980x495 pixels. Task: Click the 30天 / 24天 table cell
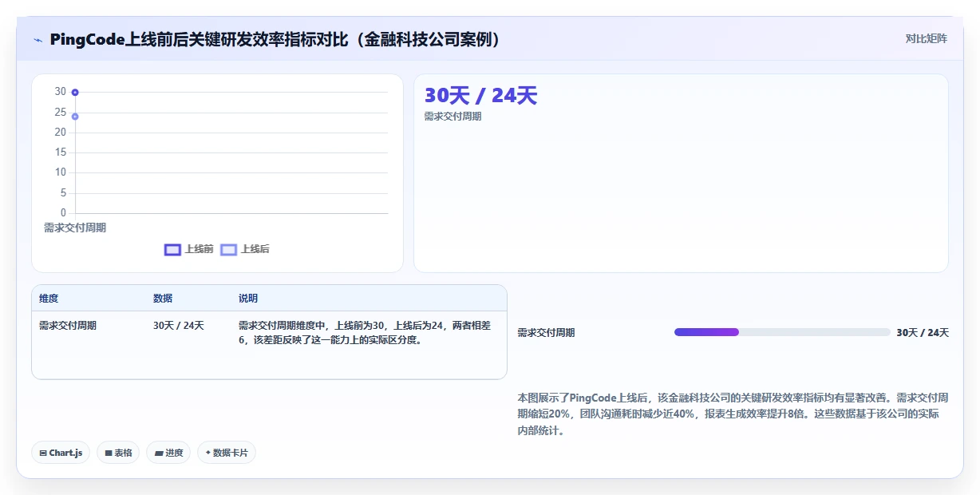pos(179,326)
